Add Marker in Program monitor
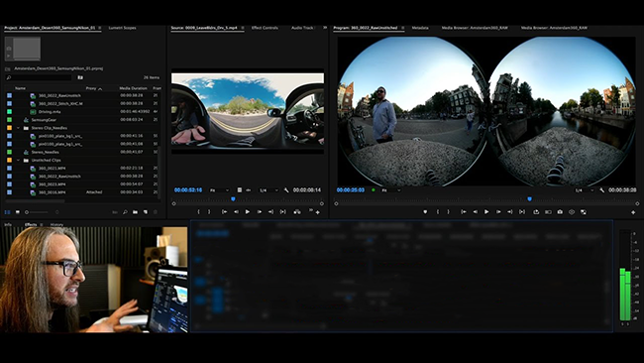 (x=425, y=211)
